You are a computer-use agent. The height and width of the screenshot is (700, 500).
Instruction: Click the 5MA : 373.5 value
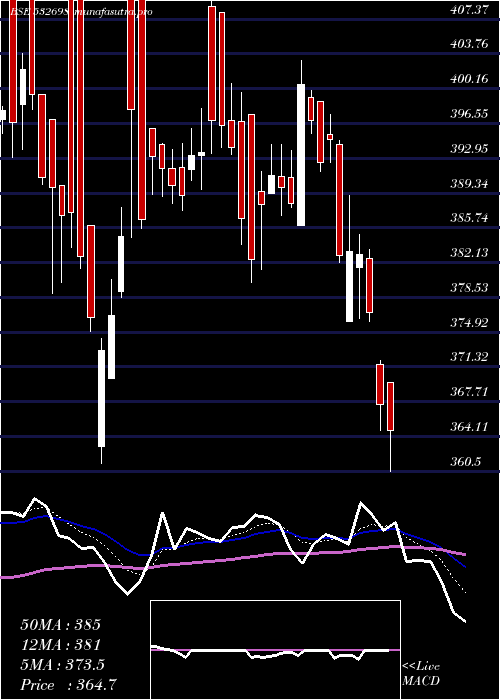63,665
